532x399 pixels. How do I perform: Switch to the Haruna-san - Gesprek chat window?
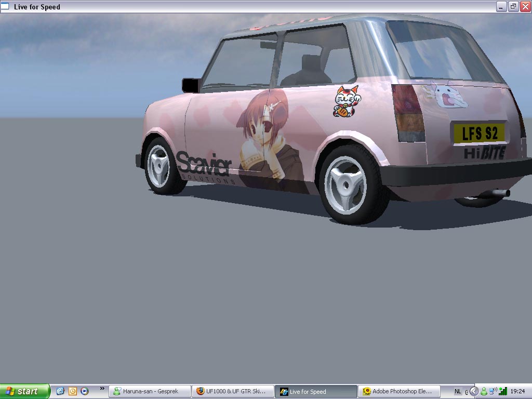point(150,392)
